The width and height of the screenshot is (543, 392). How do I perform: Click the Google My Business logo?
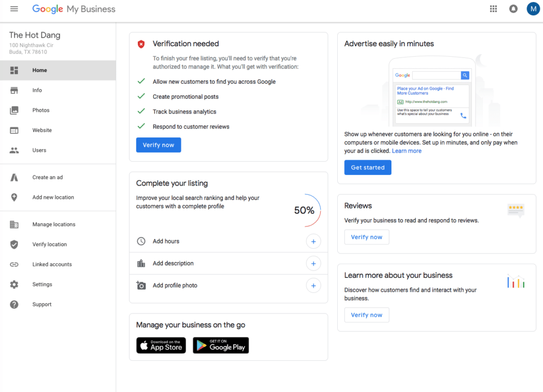(x=74, y=8)
